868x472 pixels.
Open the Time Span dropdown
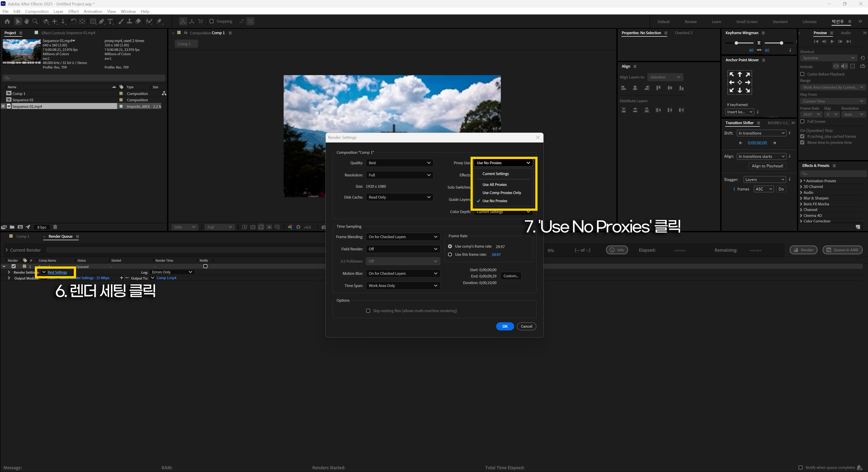click(x=403, y=285)
